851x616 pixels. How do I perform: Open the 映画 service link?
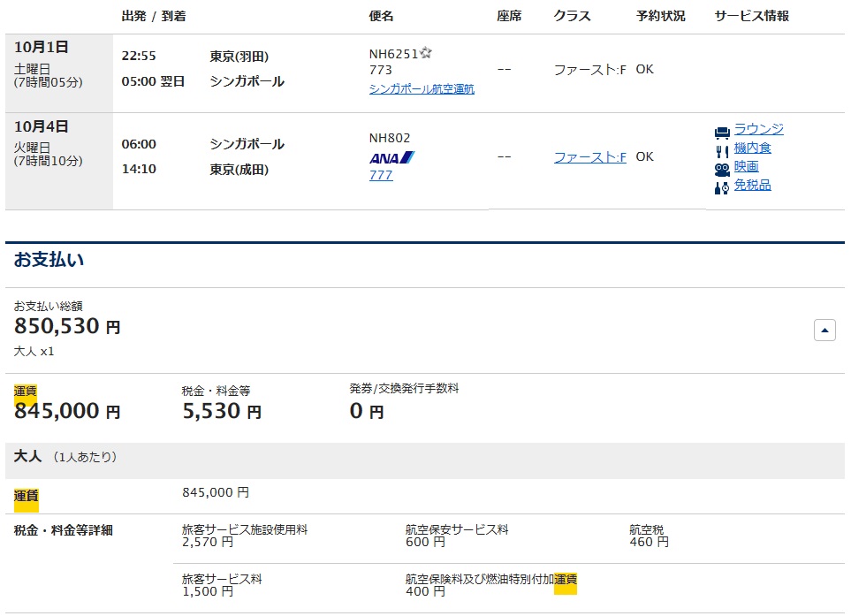click(x=746, y=166)
